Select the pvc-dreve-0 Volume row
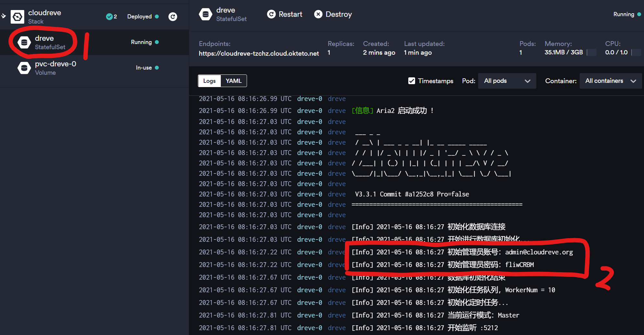The height and width of the screenshot is (335, 644). pos(94,68)
